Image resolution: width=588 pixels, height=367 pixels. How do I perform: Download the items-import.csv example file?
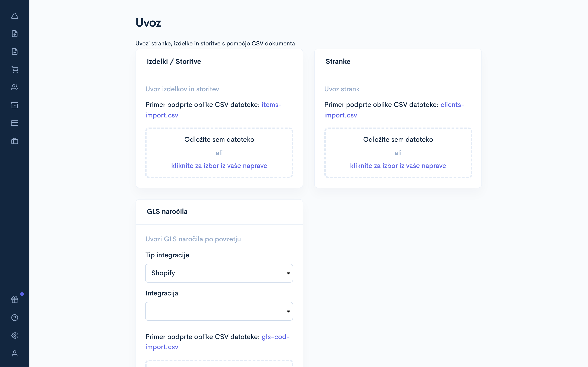(162, 115)
